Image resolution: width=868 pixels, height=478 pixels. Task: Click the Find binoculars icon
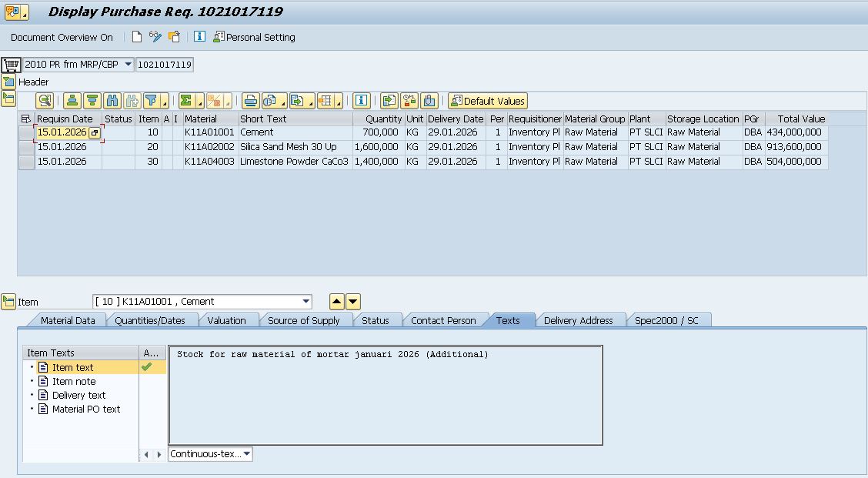point(112,101)
